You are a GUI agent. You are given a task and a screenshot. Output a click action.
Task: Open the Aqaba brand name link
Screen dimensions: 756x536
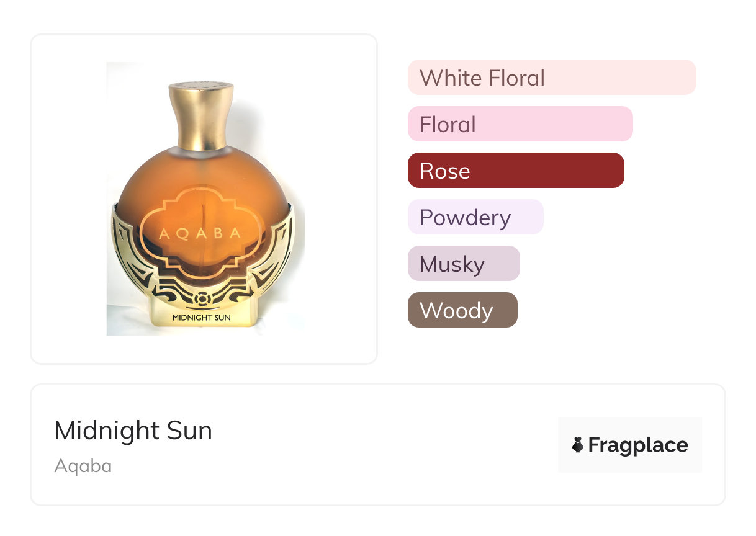tap(83, 465)
